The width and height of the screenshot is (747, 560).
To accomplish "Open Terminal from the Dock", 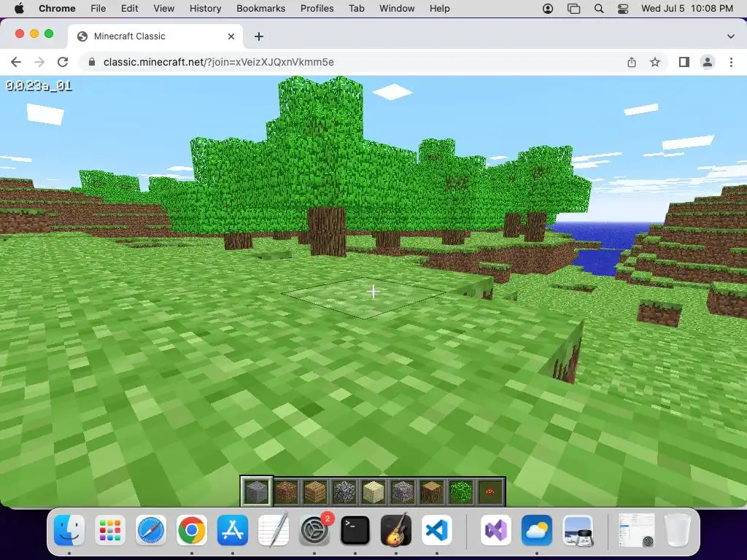I will click(x=355, y=530).
